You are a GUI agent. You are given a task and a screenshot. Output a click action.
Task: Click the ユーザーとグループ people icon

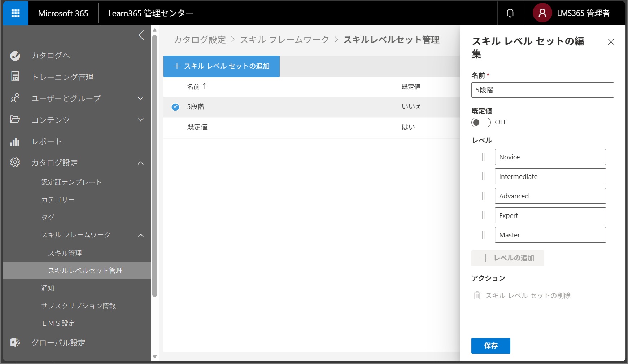click(15, 98)
